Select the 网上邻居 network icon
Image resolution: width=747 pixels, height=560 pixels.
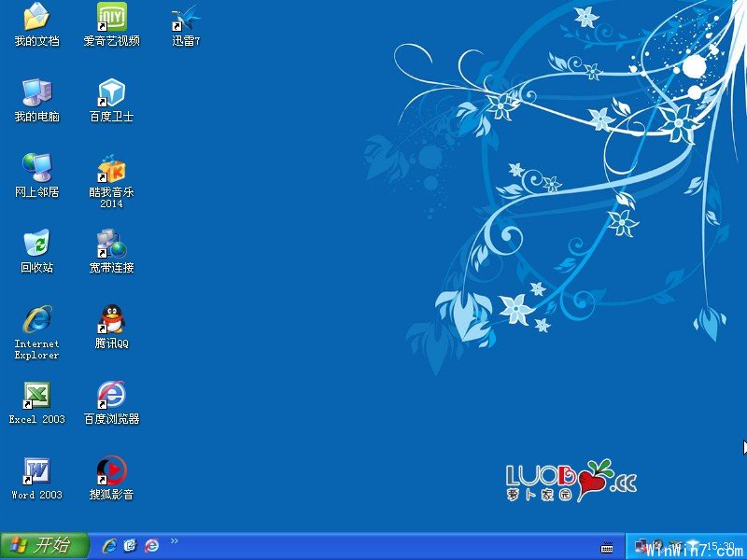(x=36, y=169)
